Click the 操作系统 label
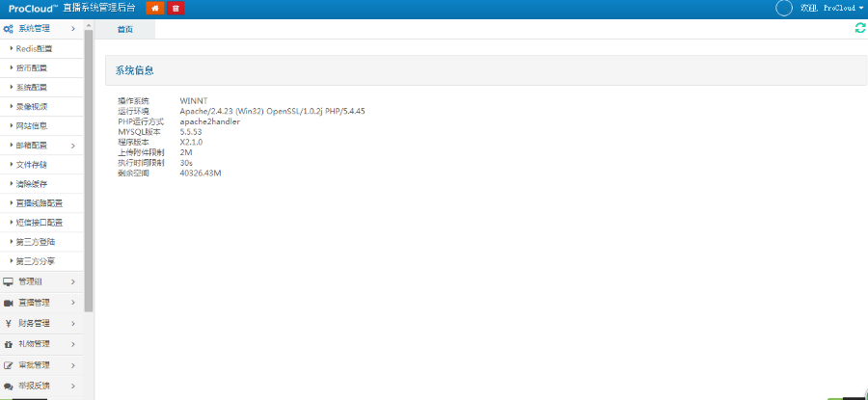Viewport: 868px width, 400px height. pyautogui.click(x=133, y=100)
